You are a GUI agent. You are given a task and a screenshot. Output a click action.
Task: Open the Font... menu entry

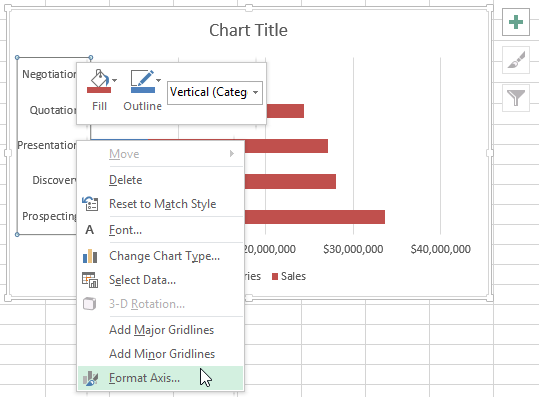tap(125, 230)
